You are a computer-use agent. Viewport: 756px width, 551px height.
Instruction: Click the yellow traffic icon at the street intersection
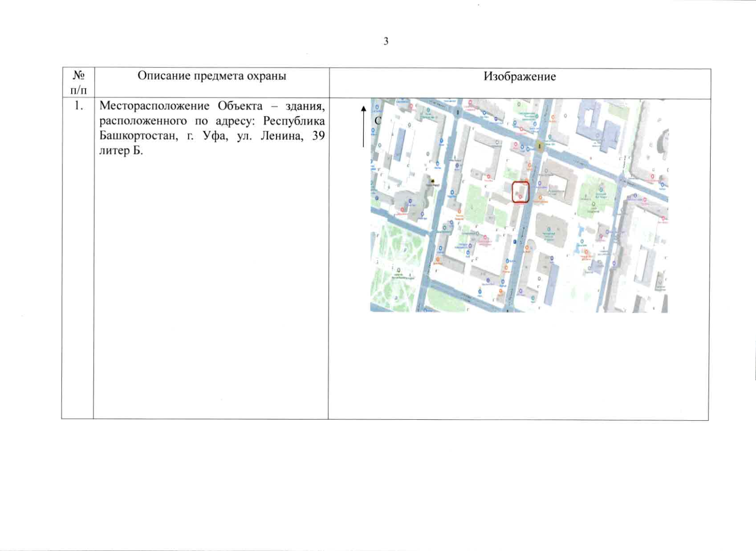[x=540, y=146]
